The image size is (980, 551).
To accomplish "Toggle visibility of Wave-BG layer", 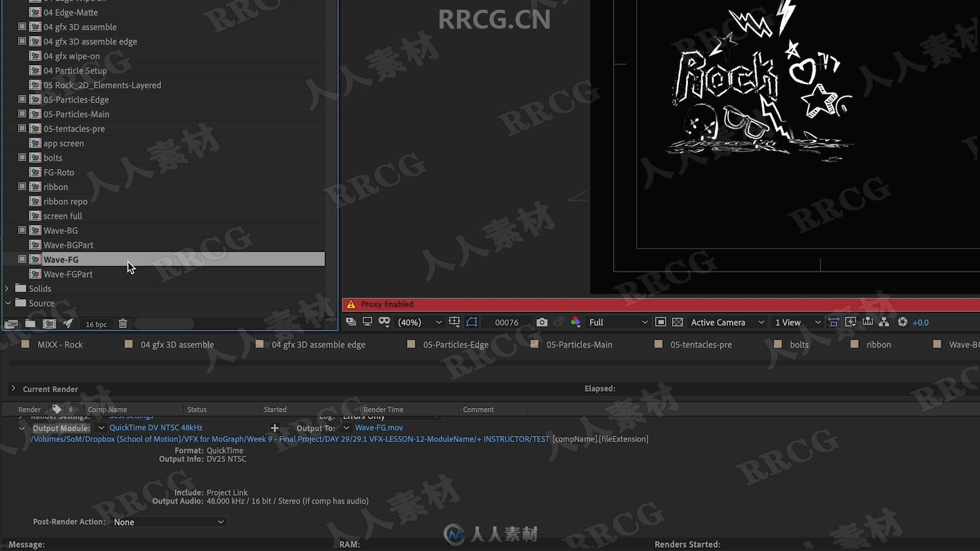I will coord(21,230).
